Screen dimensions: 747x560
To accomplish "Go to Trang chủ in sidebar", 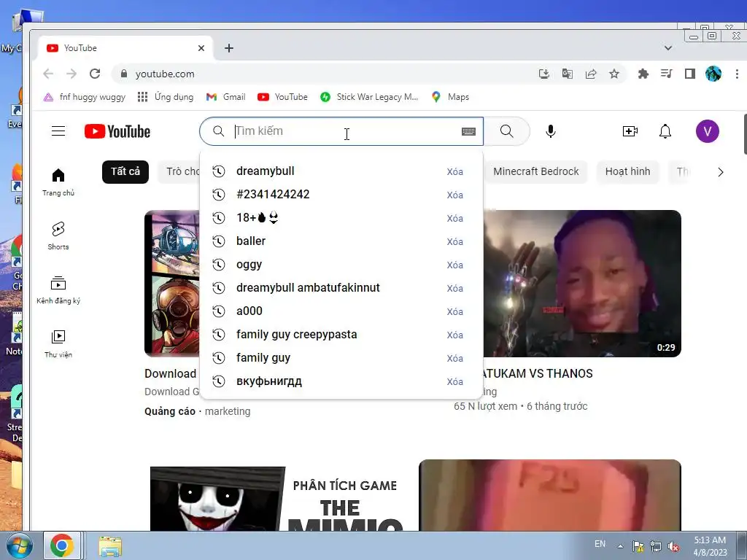I will coord(58,182).
